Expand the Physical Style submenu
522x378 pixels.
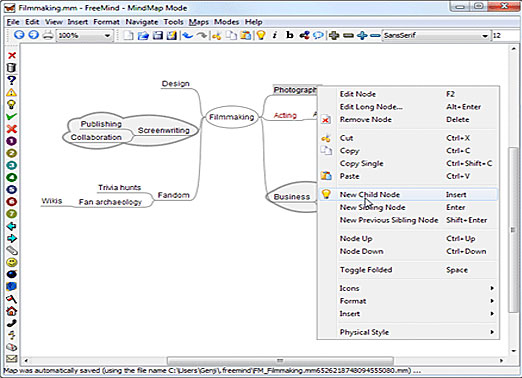[x=408, y=332]
